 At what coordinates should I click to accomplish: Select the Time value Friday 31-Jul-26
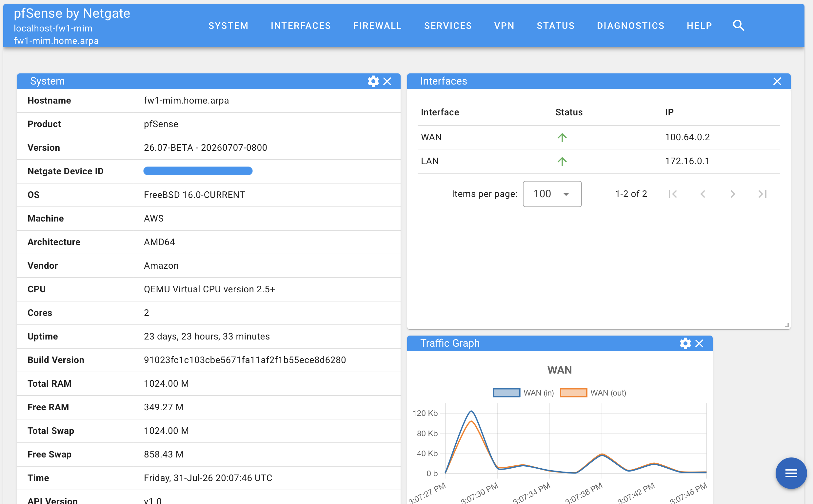click(208, 478)
